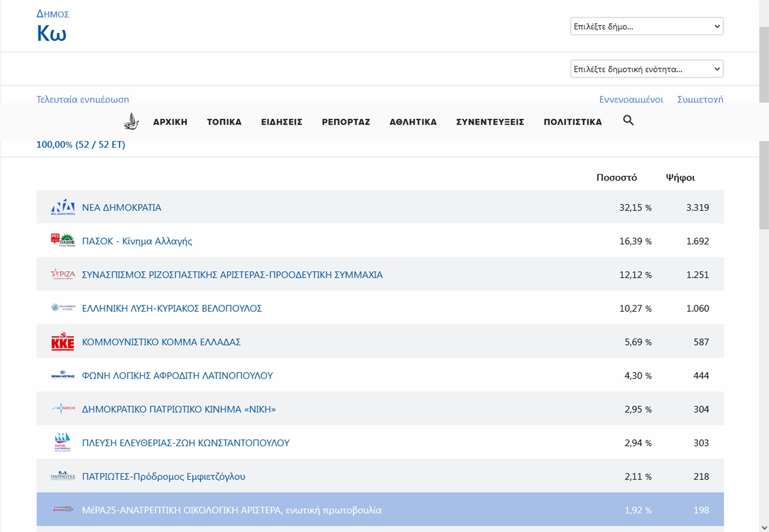Select the ΠΟΛΙΤΙΣΤΙΚΑ menu item
Screen dimensions: 769x532
[x=573, y=122]
